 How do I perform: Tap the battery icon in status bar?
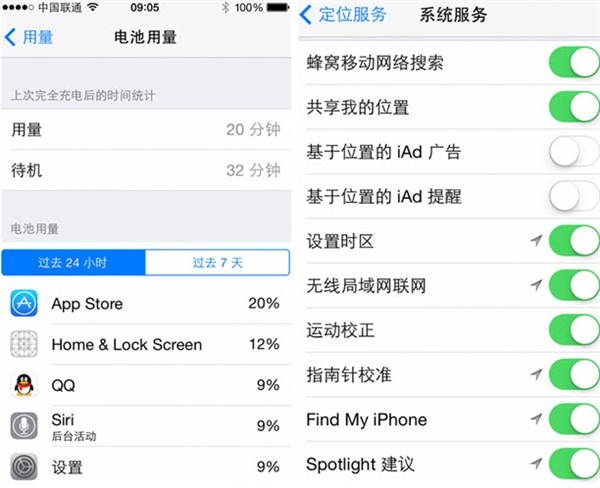pos(278,7)
